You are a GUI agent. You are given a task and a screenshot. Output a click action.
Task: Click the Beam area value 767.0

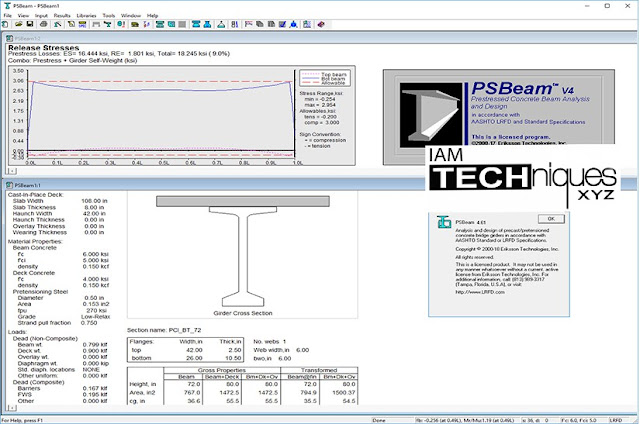[192, 393]
